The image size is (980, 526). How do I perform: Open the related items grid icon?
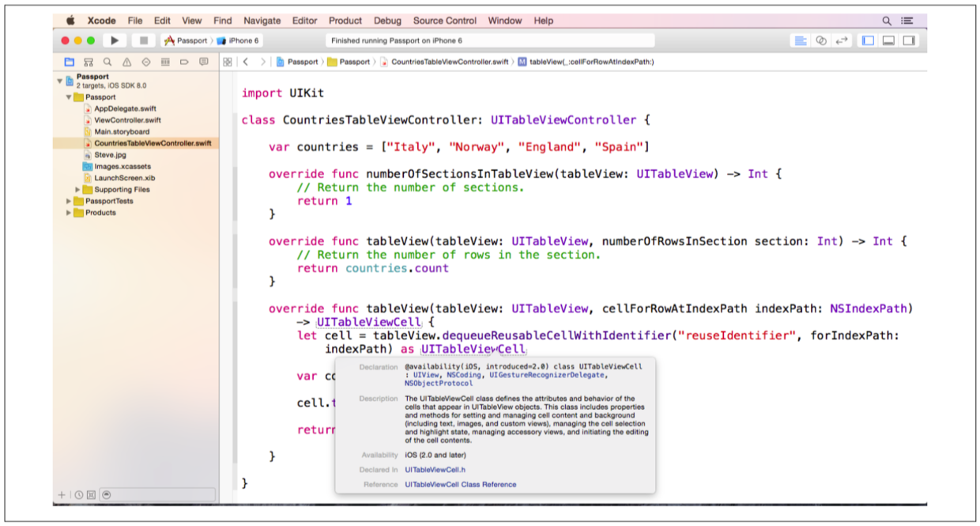pos(228,62)
